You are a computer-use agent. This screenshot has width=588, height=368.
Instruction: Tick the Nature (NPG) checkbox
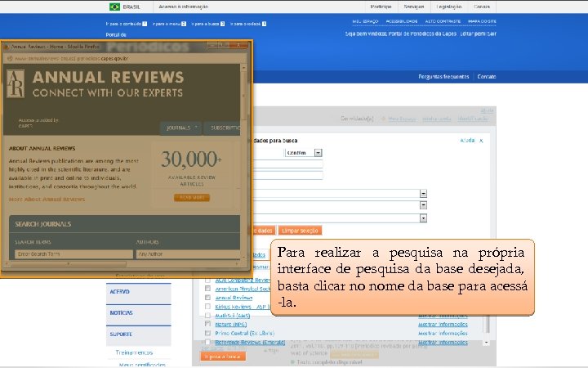pos(207,324)
